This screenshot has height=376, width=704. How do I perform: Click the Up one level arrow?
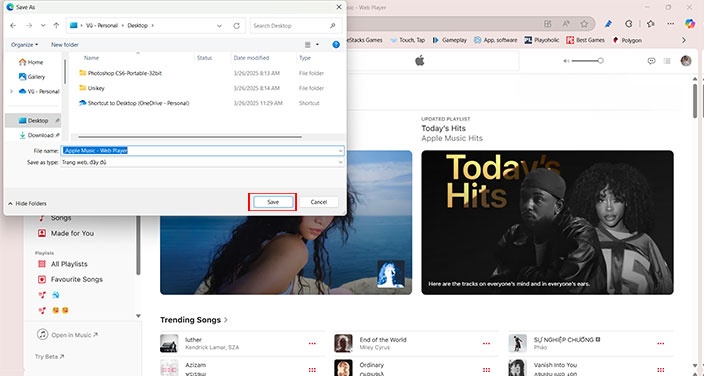coord(56,26)
